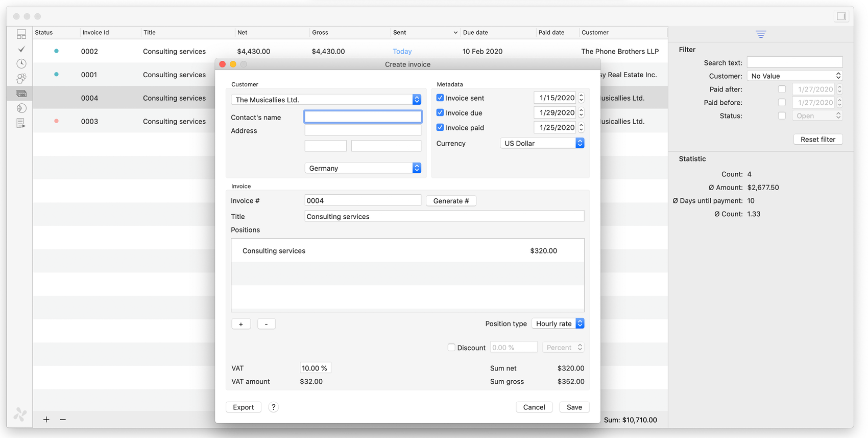Viewport: 868px width, 438px height.
Task: Uncheck the Invoice paid checkbox
Action: (440, 127)
